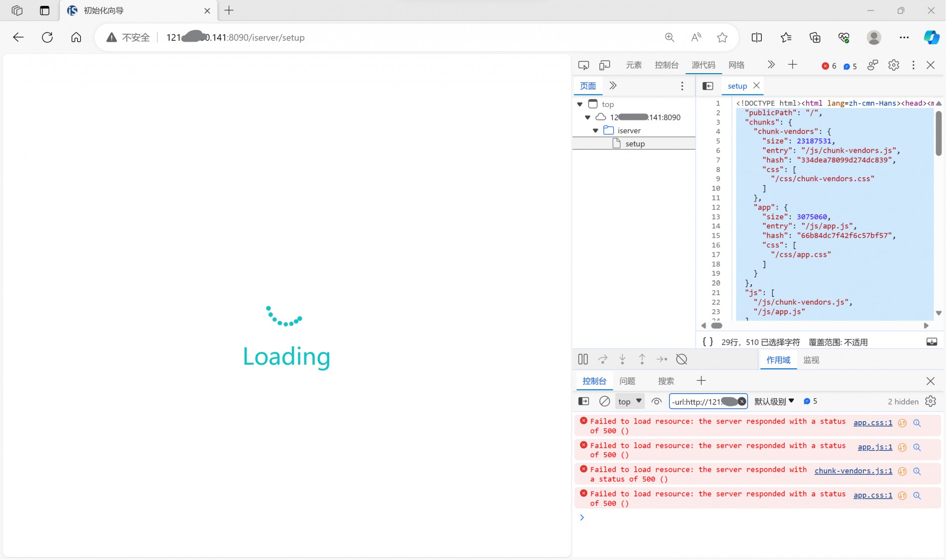This screenshot has height=560, width=946.
Task: Pretty print the source with braces icon
Action: pyautogui.click(x=708, y=341)
